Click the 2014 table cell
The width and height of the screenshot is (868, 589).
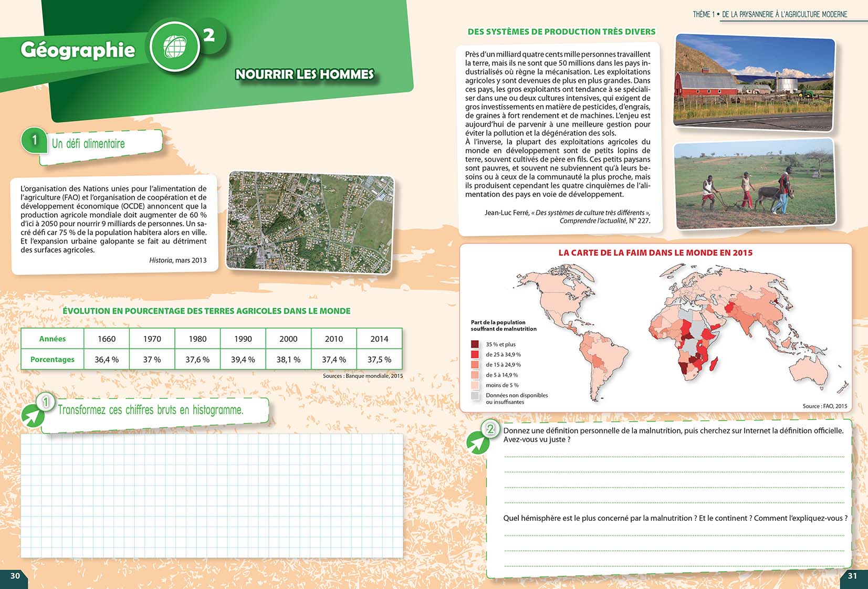pyautogui.click(x=379, y=339)
